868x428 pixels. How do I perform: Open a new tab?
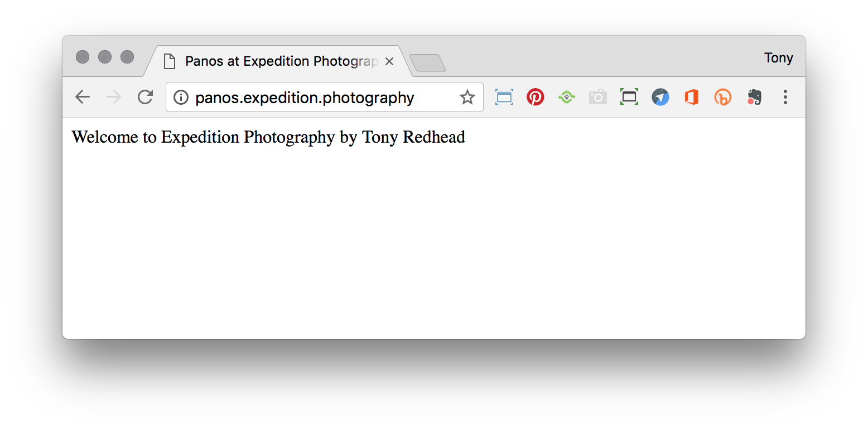(x=427, y=63)
